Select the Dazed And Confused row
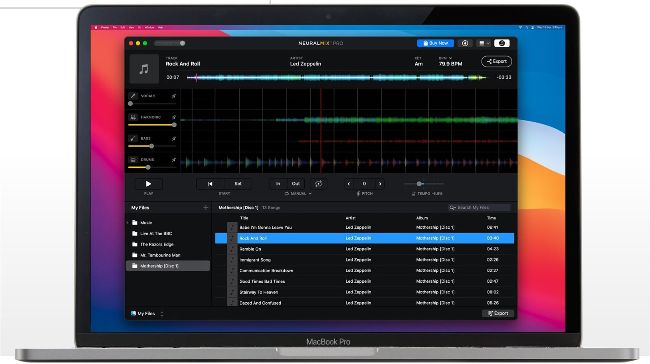Image resolution: width=650 pixels, height=364 pixels. [x=364, y=303]
